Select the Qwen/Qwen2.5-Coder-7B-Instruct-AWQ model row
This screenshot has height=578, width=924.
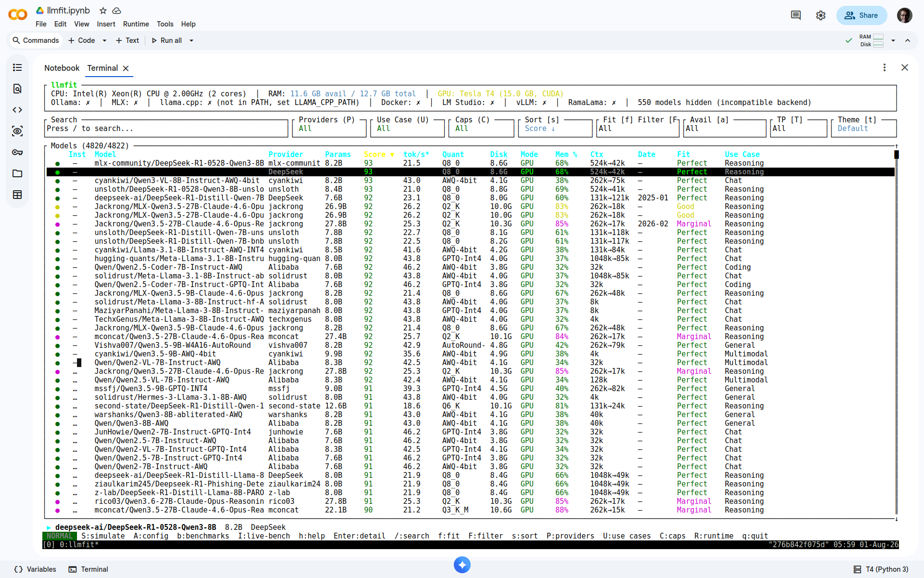pos(471,267)
